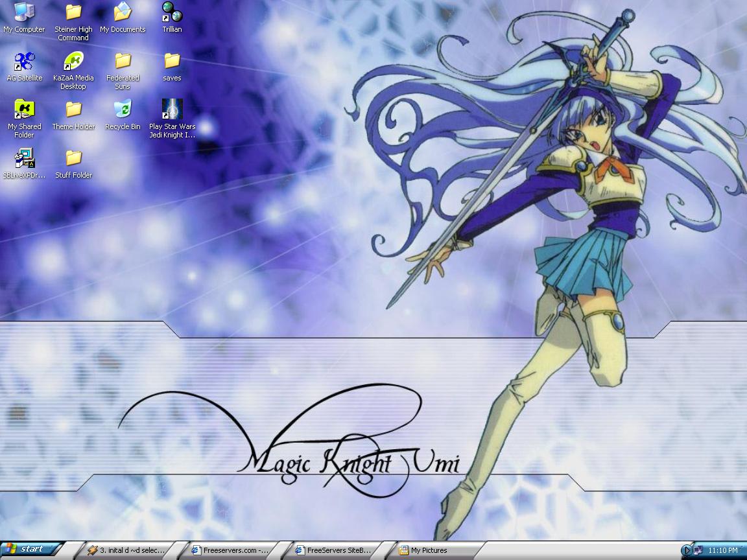Expand hidden system tray icons arrow
This screenshot has width=747, height=560.
(687, 550)
